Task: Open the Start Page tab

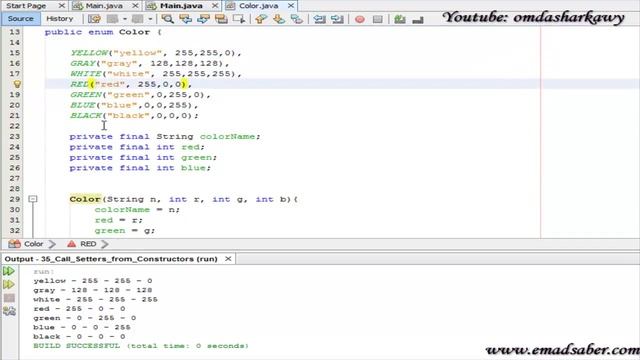Action: pyautogui.click(x=26, y=6)
